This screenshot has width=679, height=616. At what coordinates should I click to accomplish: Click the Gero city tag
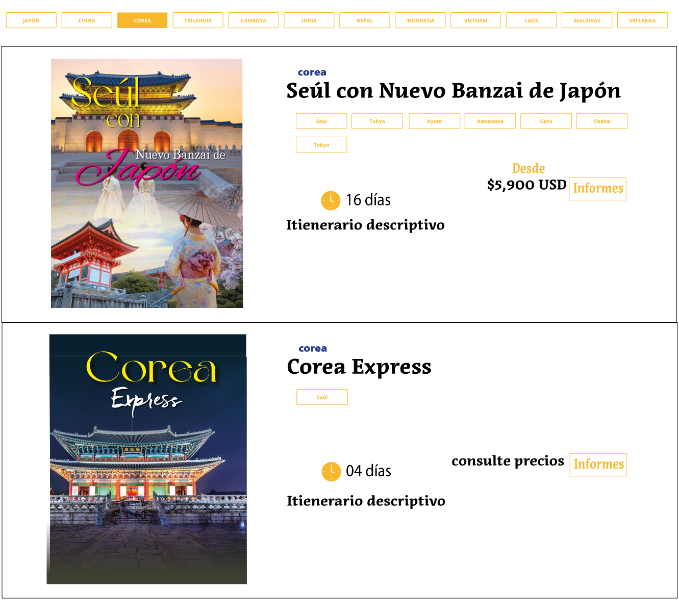546,121
